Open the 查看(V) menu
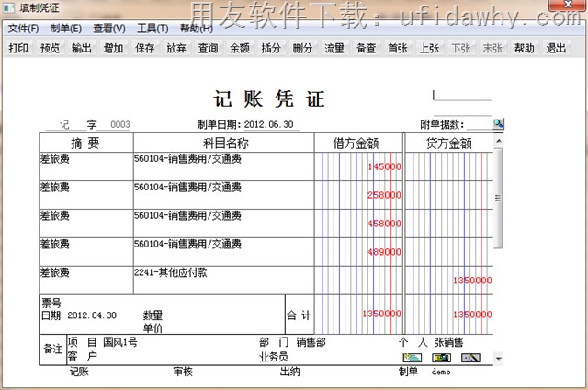This screenshot has width=588, height=390. pos(109,29)
